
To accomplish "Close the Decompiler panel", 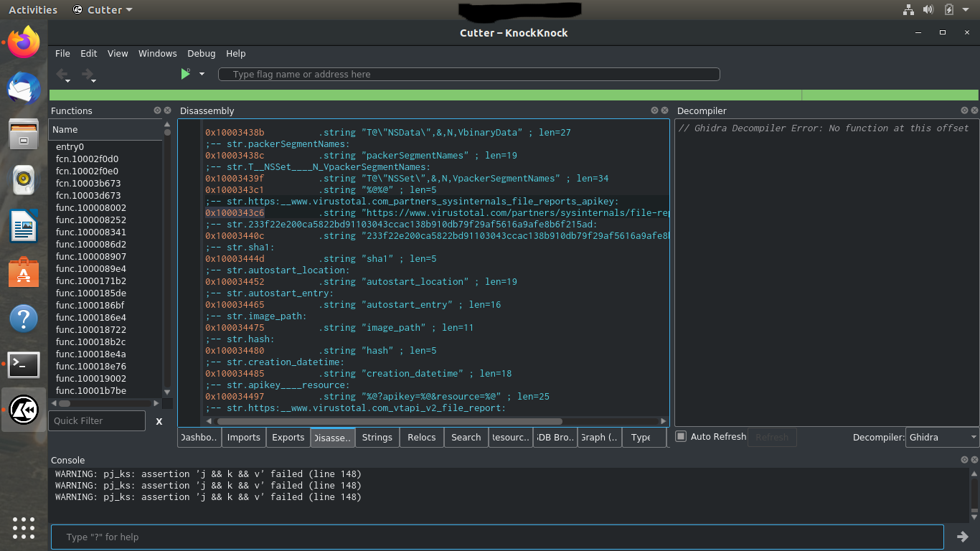I will coord(974,110).
